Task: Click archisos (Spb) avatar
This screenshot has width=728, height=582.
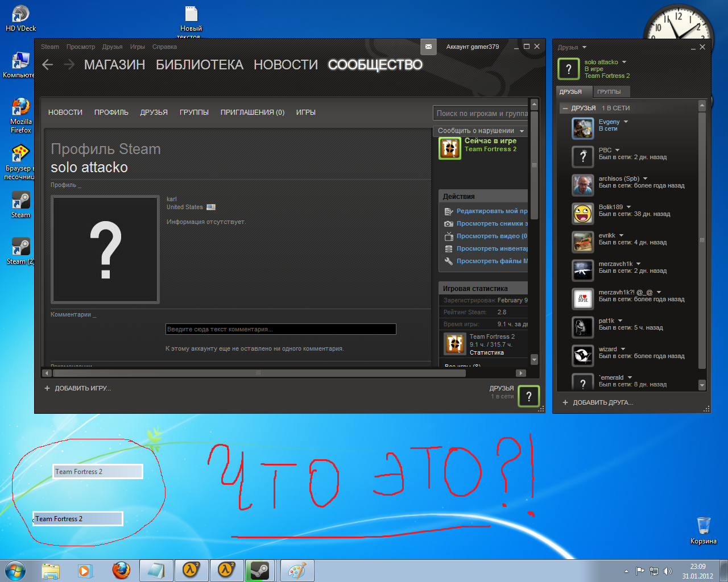Action: [x=583, y=185]
